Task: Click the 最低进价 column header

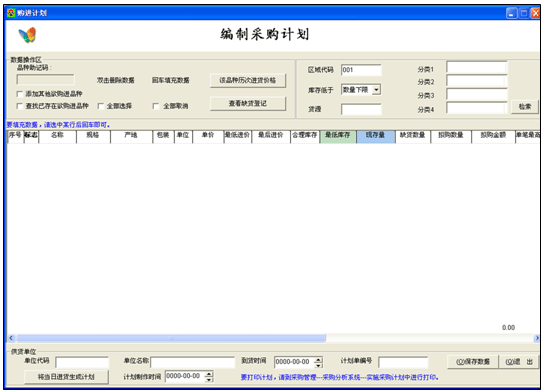Action: pos(237,136)
